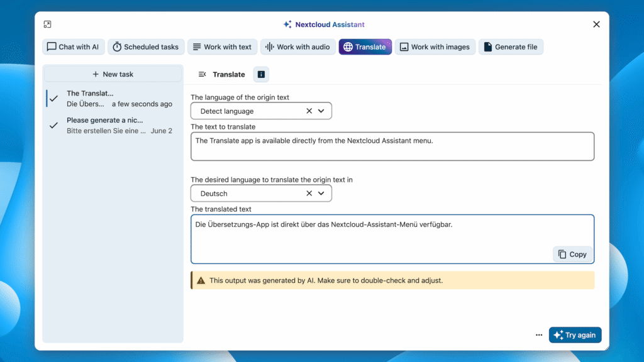Go to the Work with images tab
Screen dimensions: 644x362
click(x=435, y=47)
